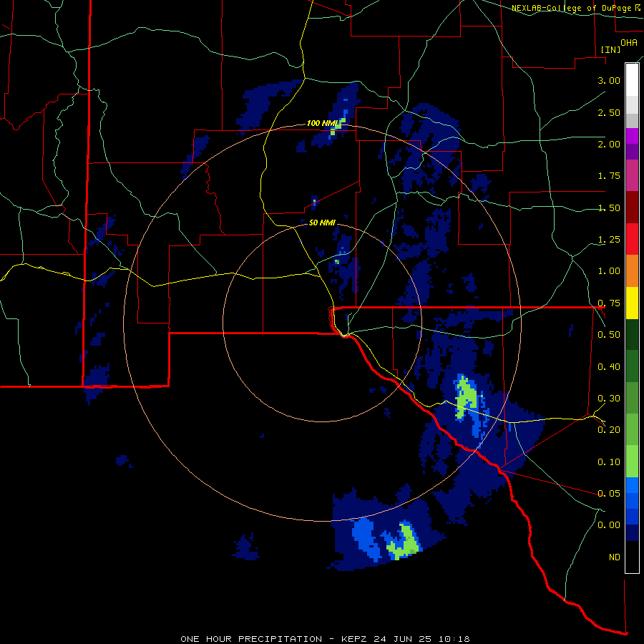Click the 50 NMI range ring label

point(322,223)
